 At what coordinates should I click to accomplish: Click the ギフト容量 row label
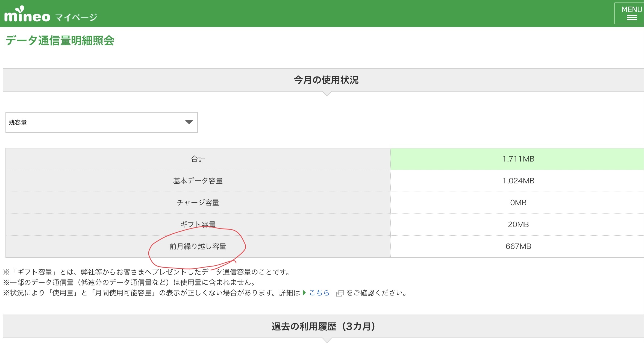click(198, 224)
